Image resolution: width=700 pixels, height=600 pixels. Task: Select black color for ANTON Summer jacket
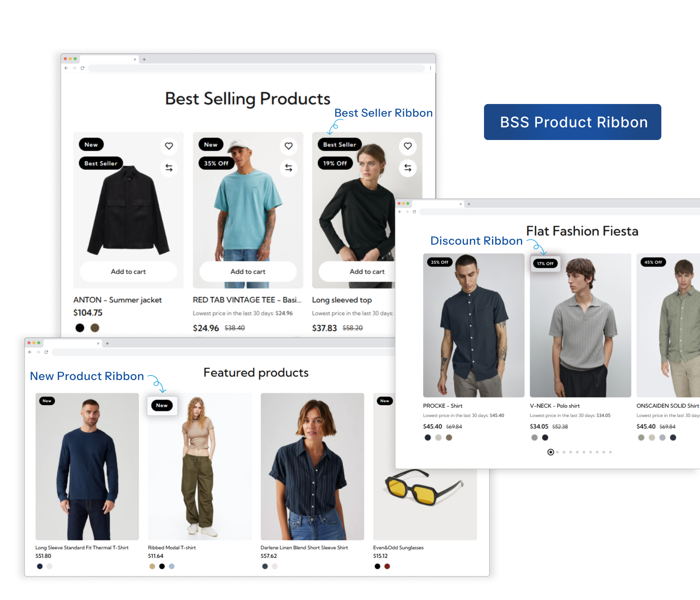click(80, 328)
